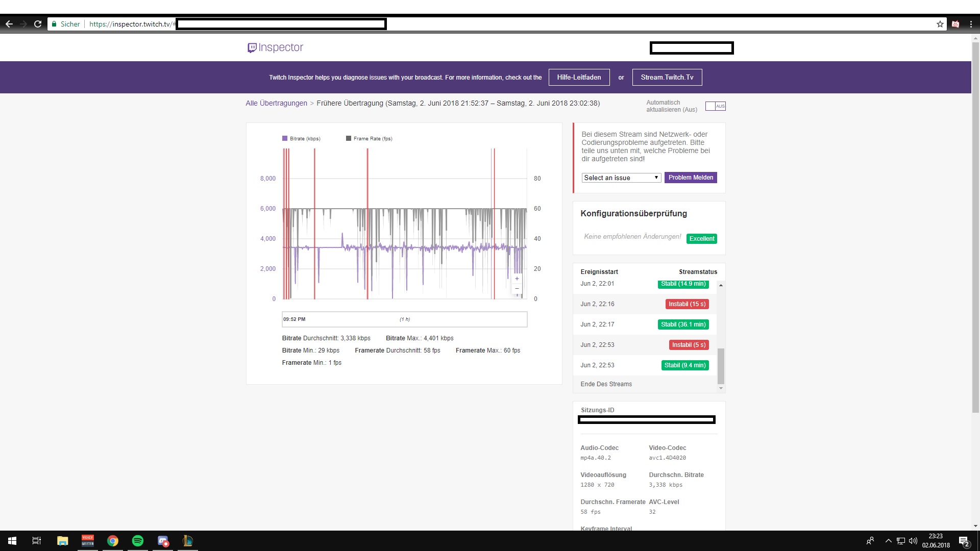Click 'Problem Melden' button
Screen dimensions: 980x551
coord(691,177)
